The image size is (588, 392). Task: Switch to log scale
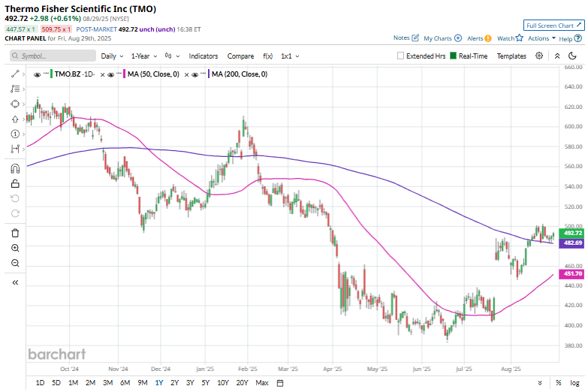click(575, 383)
